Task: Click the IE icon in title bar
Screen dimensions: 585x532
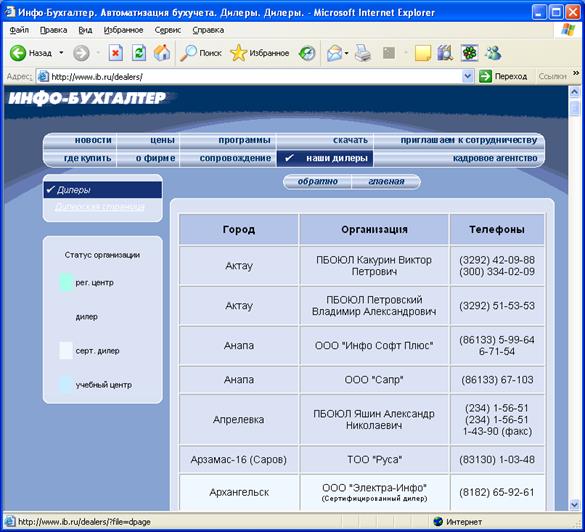Action: click(x=10, y=12)
